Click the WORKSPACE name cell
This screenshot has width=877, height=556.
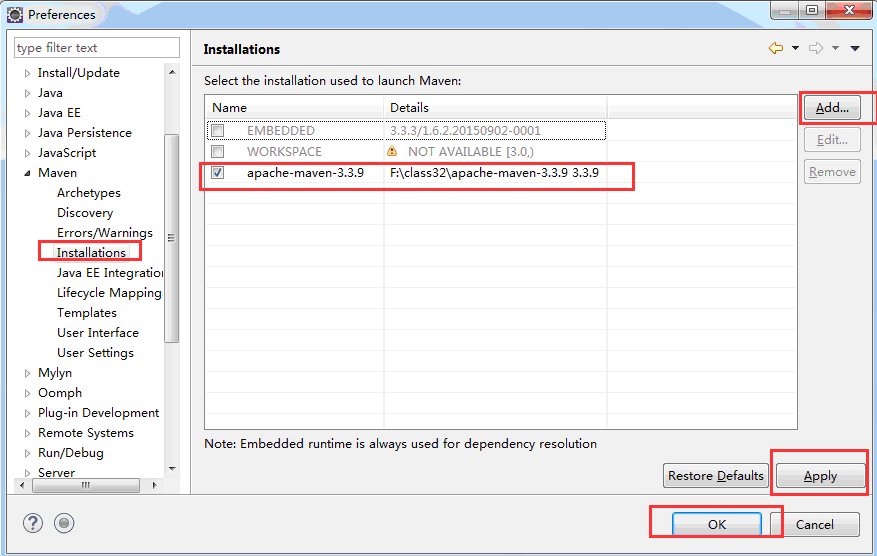pyautogui.click(x=284, y=152)
